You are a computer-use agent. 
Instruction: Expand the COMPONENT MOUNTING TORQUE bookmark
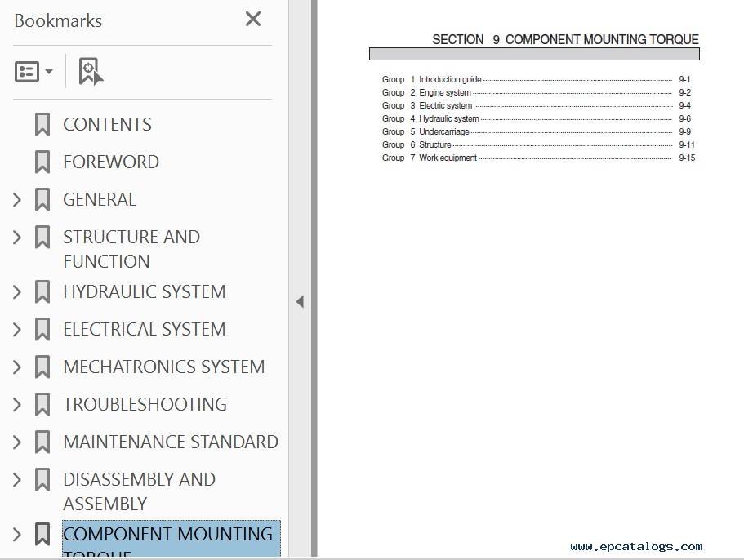pyautogui.click(x=17, y=535)
